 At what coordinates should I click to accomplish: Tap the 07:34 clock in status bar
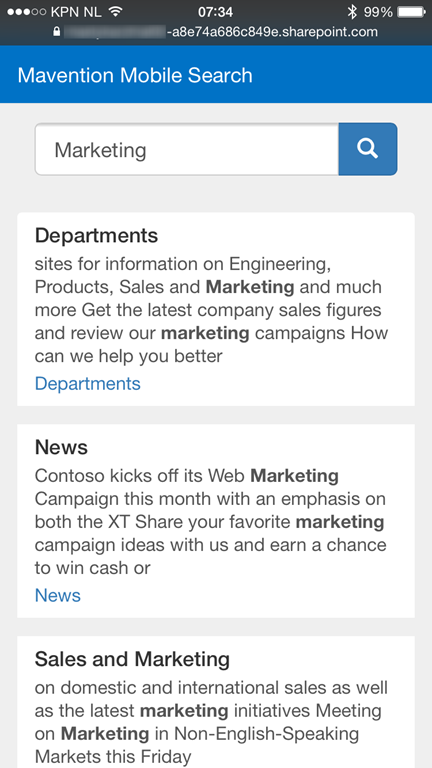[x=216, y=12]
